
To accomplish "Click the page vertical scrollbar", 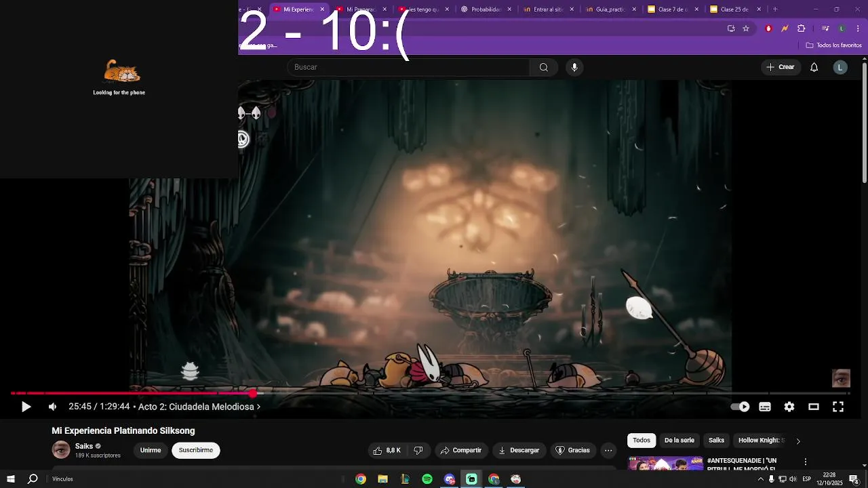I will point(864,122).
